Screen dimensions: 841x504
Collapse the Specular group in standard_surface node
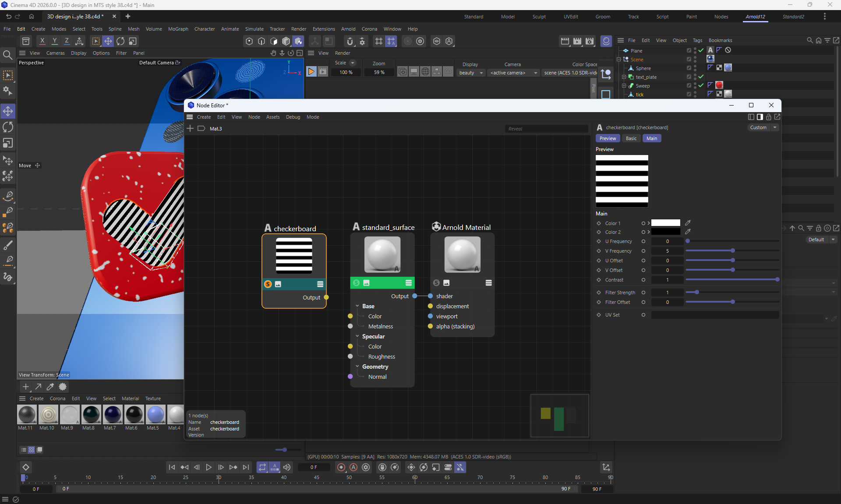357,336
